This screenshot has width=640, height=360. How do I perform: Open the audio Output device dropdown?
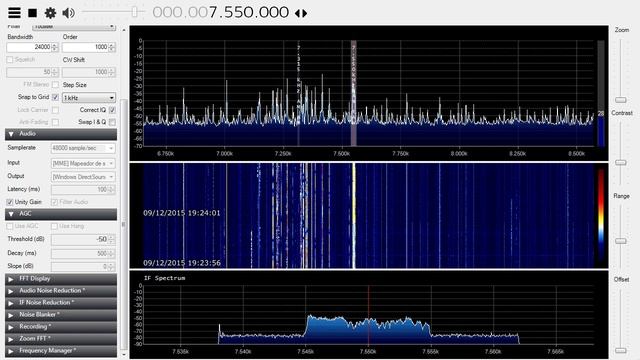(x=83, y=177)
